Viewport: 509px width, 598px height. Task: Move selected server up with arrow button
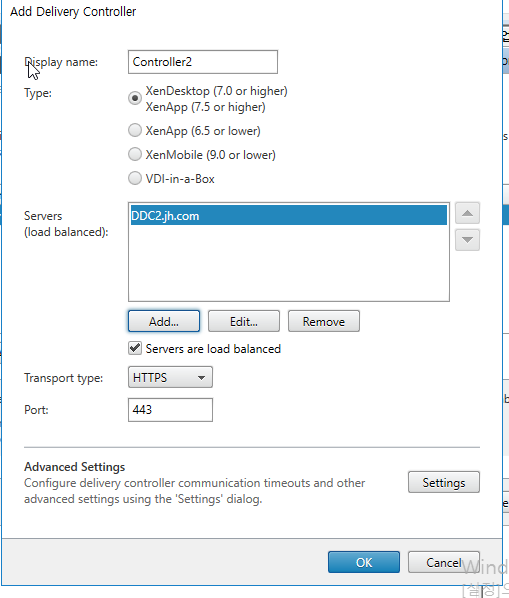[x=467, y=213]
